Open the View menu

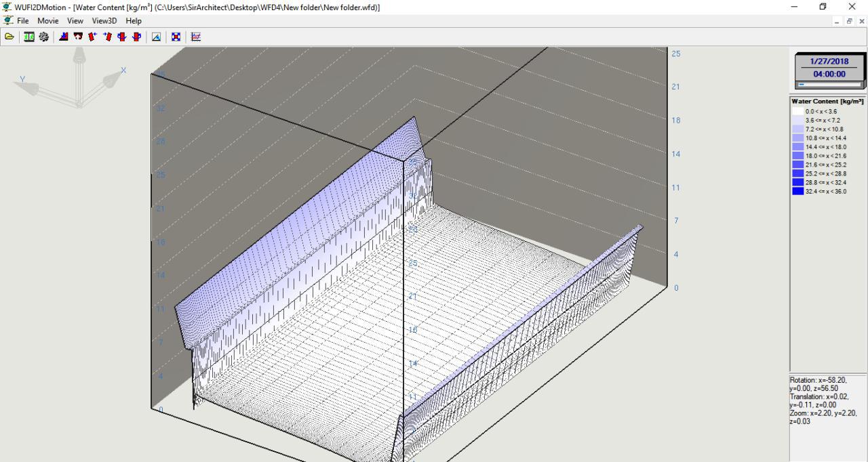tap(75, 21)
